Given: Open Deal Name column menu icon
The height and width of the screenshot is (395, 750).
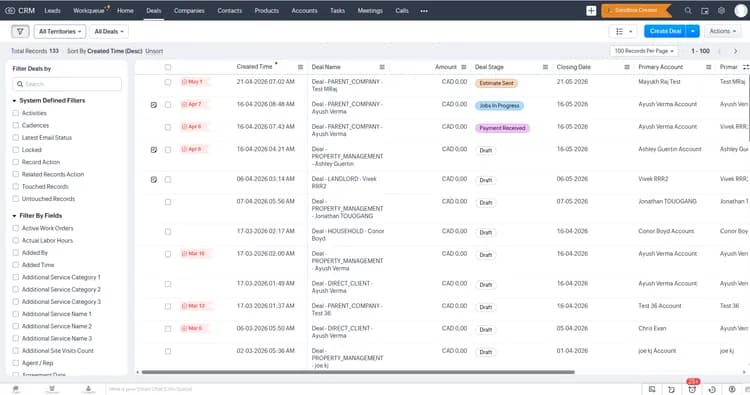Looking at the screenshot, I should point(382,67).
